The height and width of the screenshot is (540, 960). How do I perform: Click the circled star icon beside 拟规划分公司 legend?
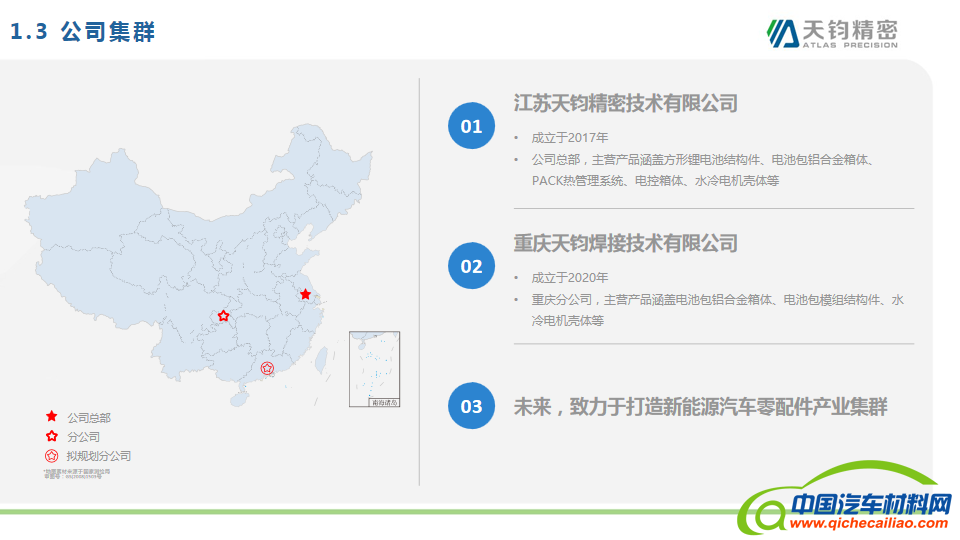pos(51,455)
